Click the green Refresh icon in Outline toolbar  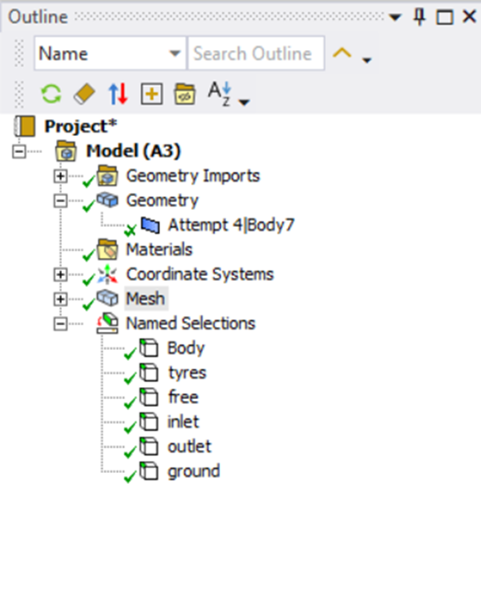click(x=51, y=94)
